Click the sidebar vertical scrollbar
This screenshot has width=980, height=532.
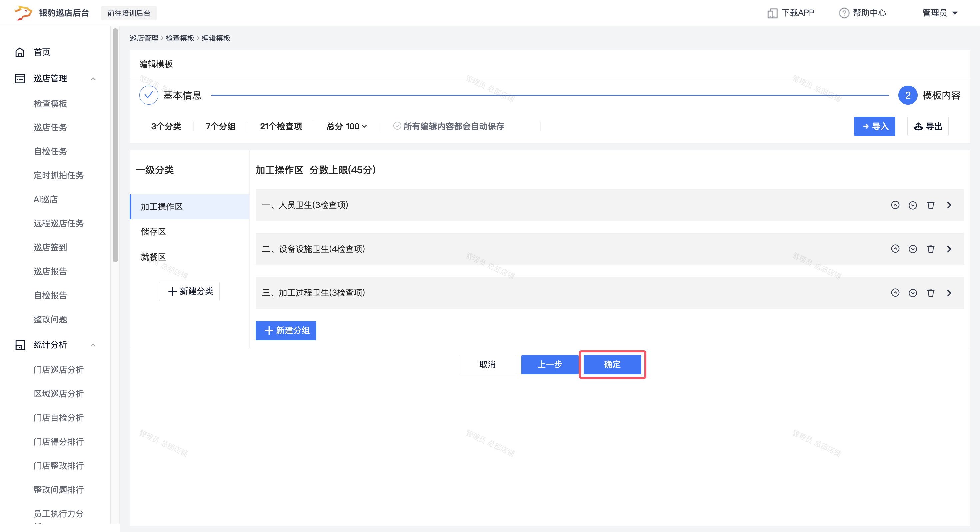click(x=115, y=145)
